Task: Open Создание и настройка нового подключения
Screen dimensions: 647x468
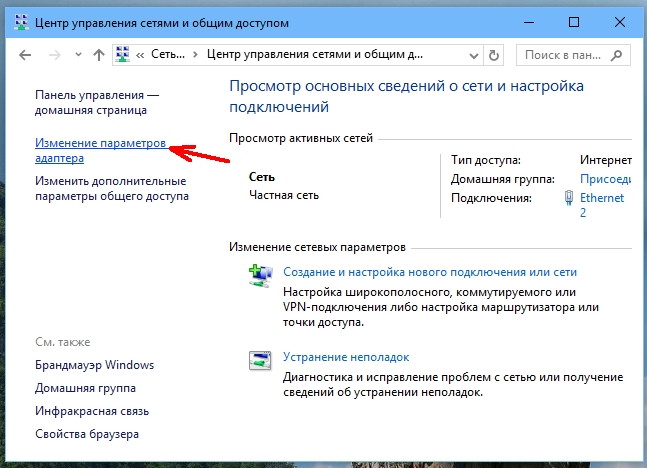Action: pyautogui.click(x=430, y=272)
